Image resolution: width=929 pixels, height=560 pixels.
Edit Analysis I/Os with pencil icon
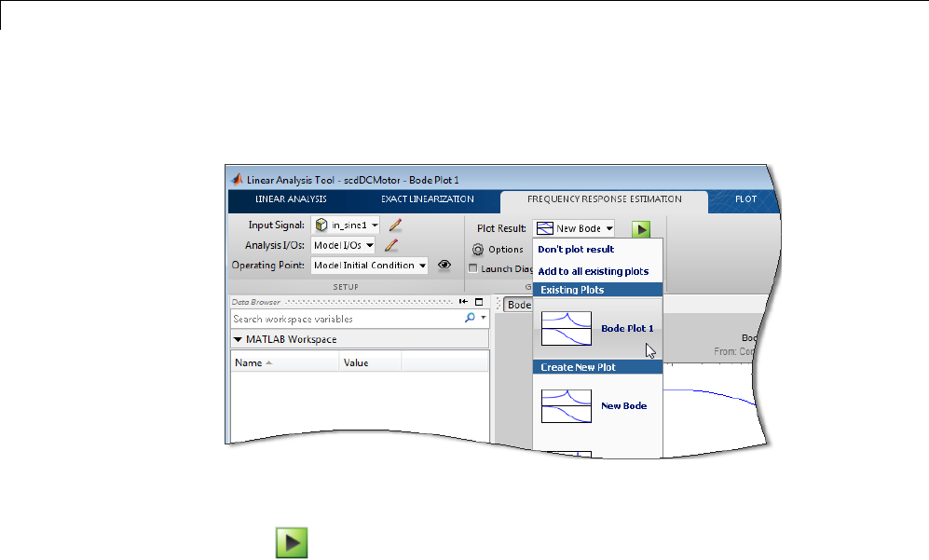click(x=391, y=245)
